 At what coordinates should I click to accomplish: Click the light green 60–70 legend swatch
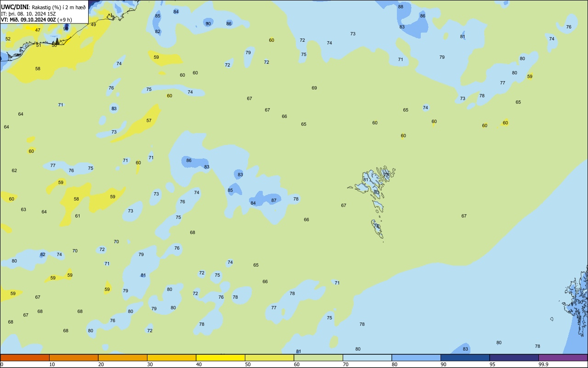coord(318,357)
